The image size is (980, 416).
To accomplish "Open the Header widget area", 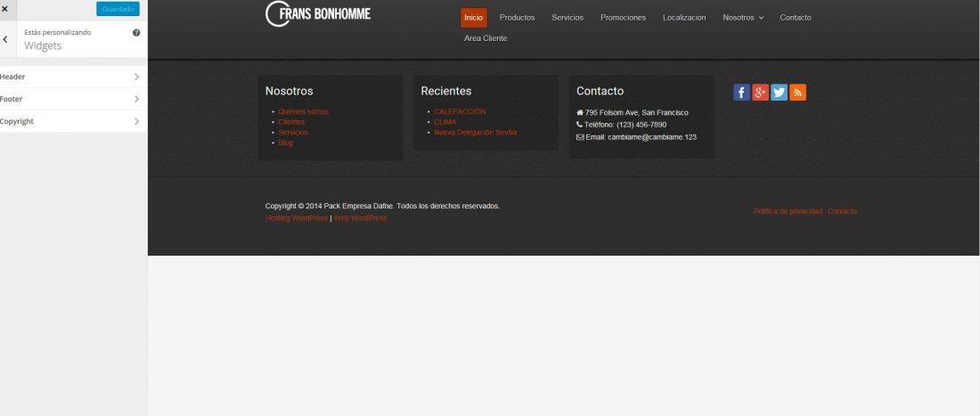I will (74, 77).
